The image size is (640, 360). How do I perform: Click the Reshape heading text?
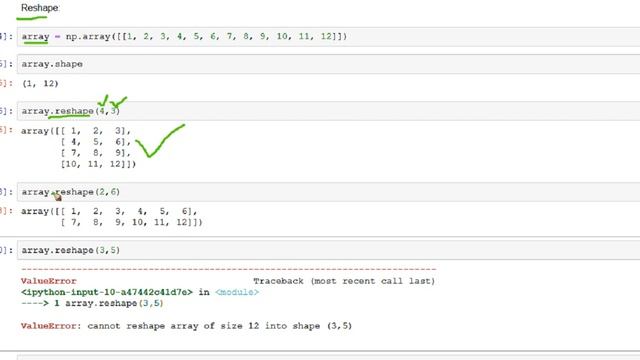coord(40,8)
